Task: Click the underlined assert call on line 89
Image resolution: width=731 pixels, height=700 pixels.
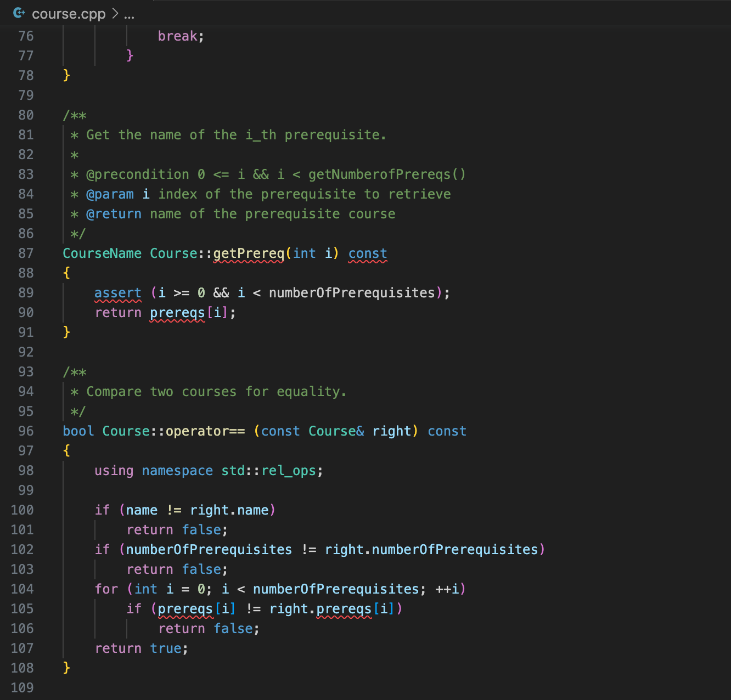Action: pos(117,292)
